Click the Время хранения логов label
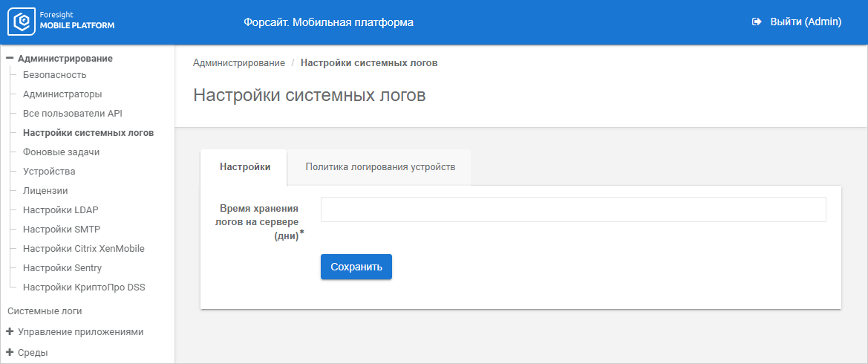This screenshot has height=364, width=868. pos(260,222)
